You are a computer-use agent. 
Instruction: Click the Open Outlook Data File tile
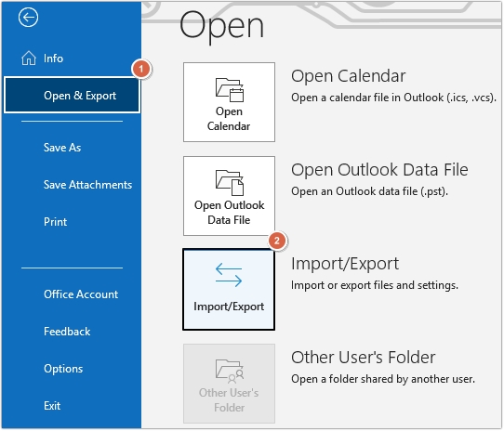[x=229, y=196]
